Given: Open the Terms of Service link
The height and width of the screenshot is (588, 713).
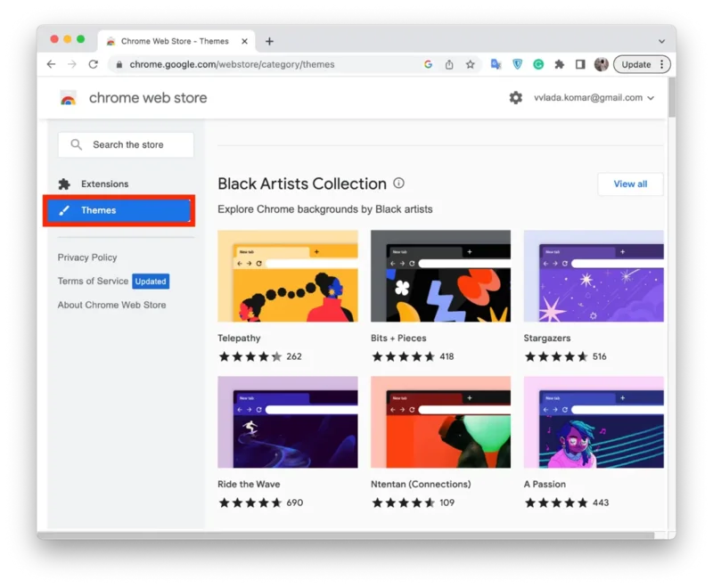Looking at the screenshot, I should click(x=93, y=282).
